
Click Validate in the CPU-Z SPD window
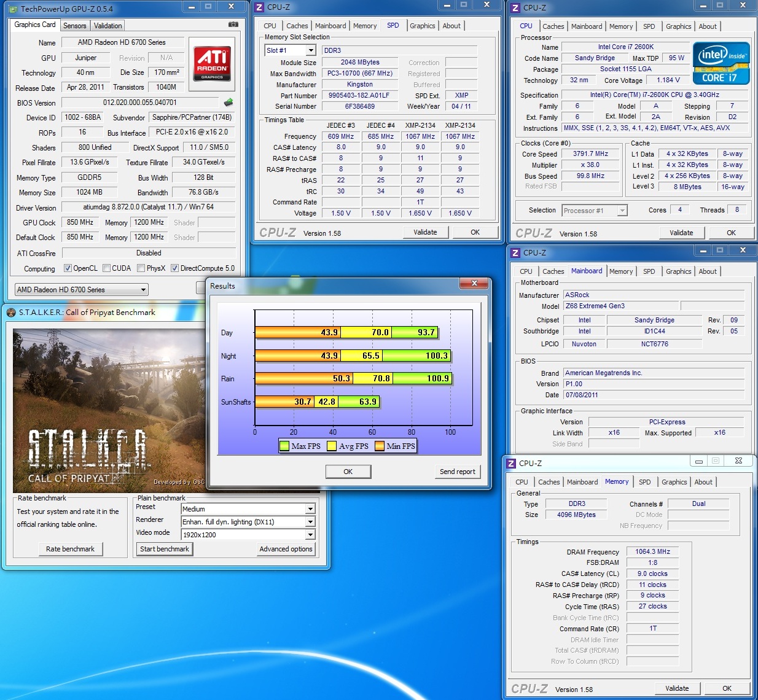coord(425,233)
